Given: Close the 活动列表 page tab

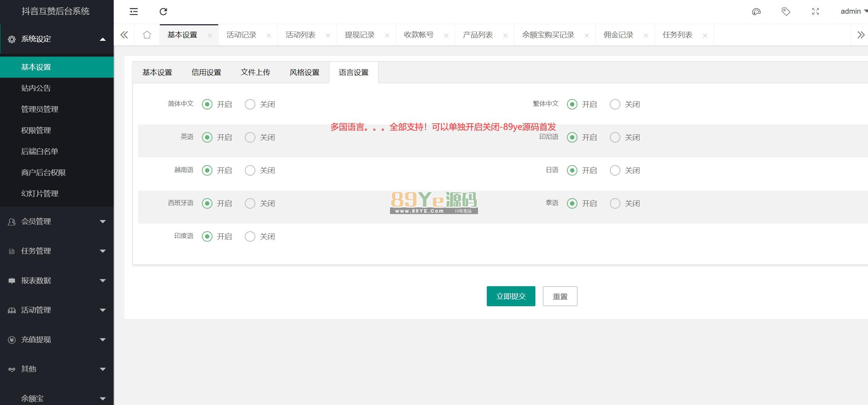Looking at the screenshot, I should pyautogui.click(x=328, y=36).
